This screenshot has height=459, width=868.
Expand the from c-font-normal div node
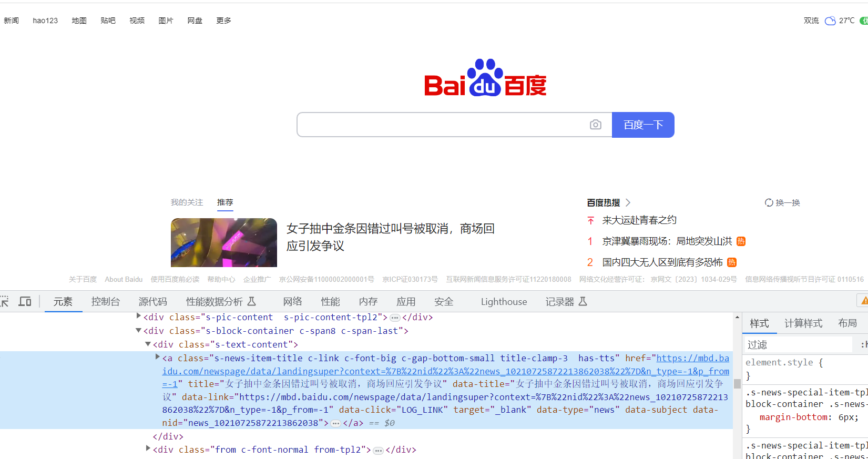click(x=148, y=448)
